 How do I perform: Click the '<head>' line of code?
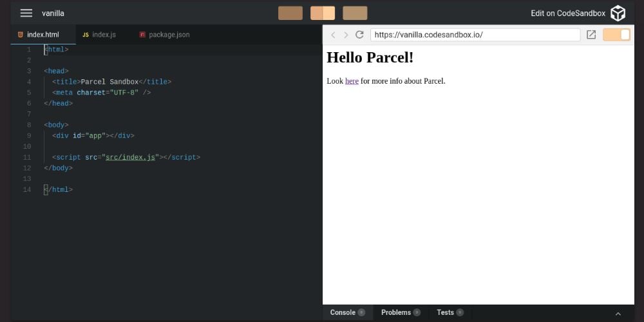tap(56, 71)
